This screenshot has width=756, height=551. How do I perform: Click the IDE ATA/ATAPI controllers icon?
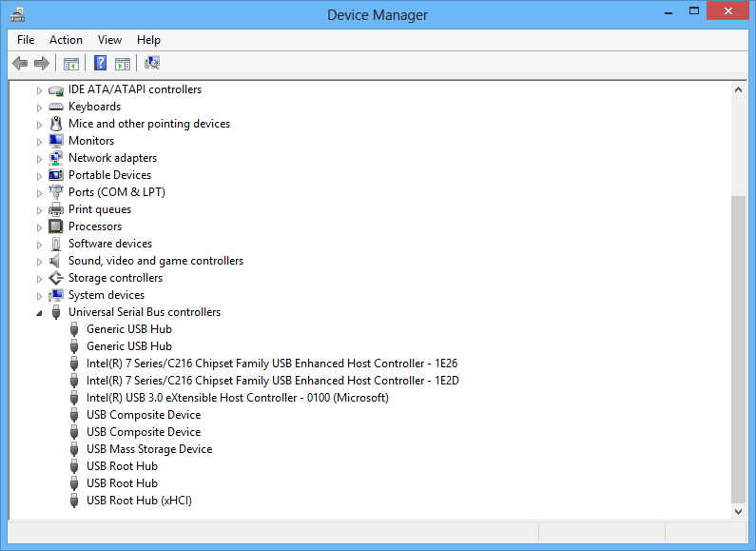56,90
